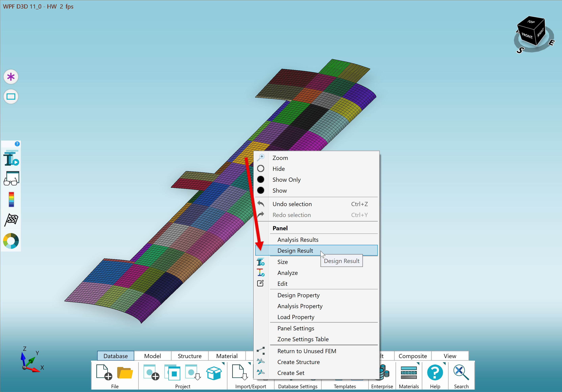Choose Analyze from the context menu

point(316,273)
